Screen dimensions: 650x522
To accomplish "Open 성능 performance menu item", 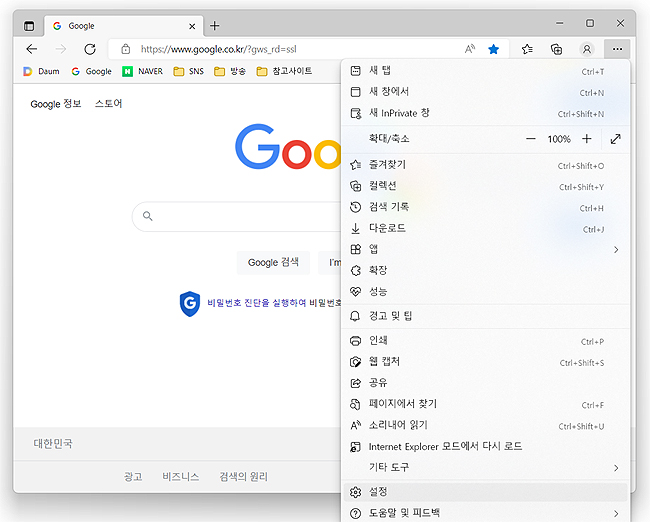I will coord(484,292).
